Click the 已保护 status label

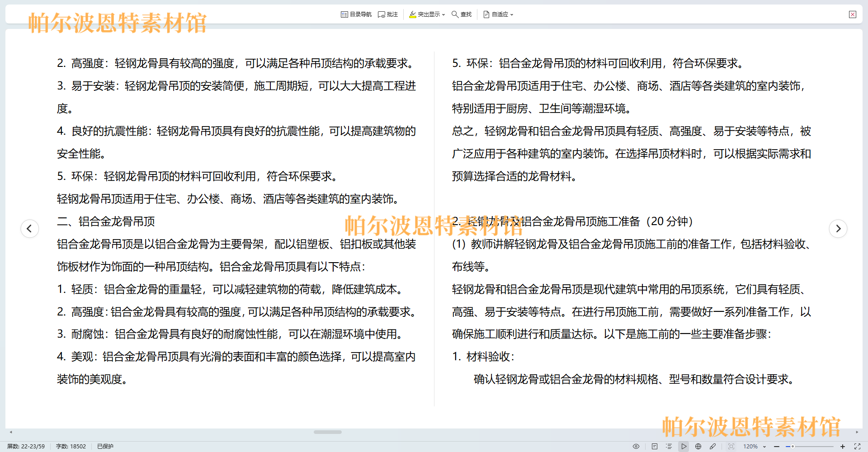pyautogui.click(x=105, y=446)
